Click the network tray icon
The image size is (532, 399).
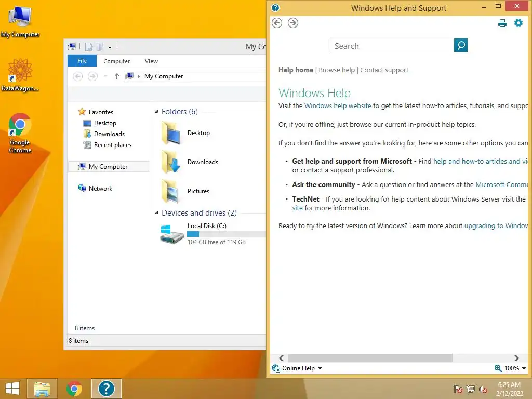tap(471, 389)
